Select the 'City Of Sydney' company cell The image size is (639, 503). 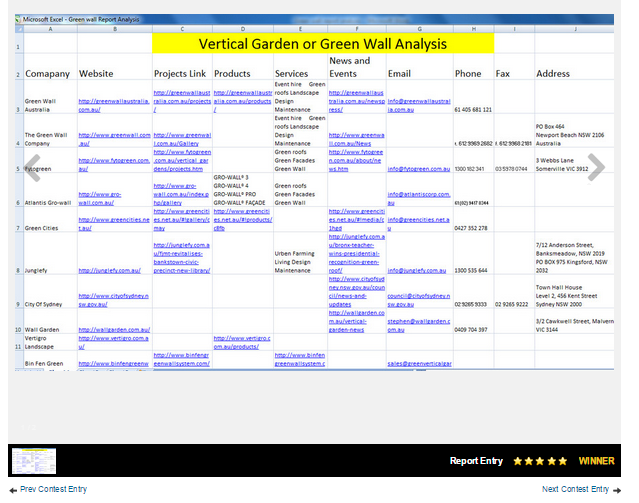click(x=51, y=291)
